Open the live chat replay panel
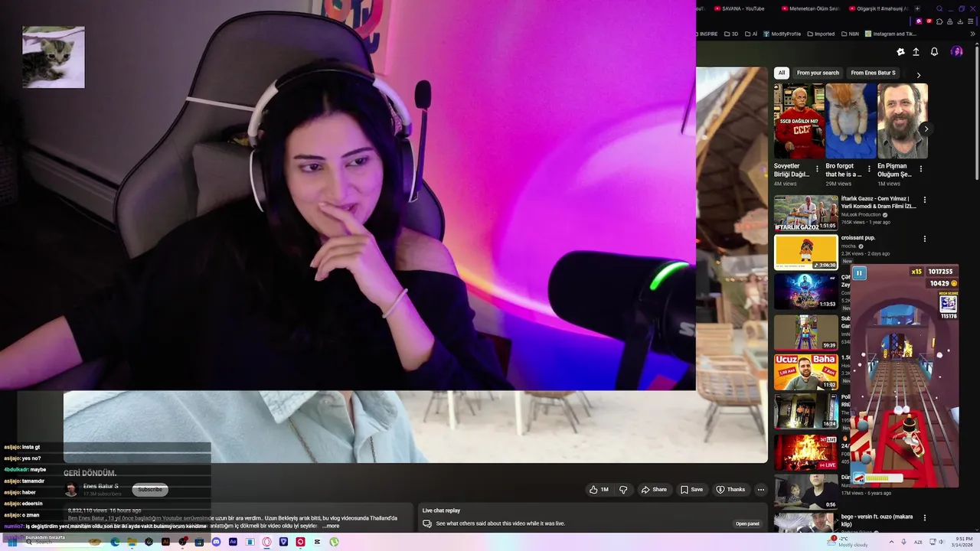 (x=748, y=524)
